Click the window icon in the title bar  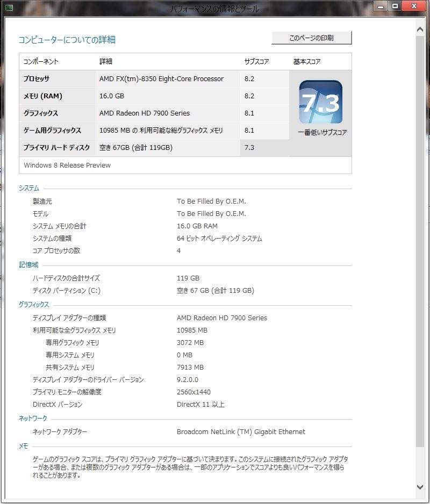9,8
